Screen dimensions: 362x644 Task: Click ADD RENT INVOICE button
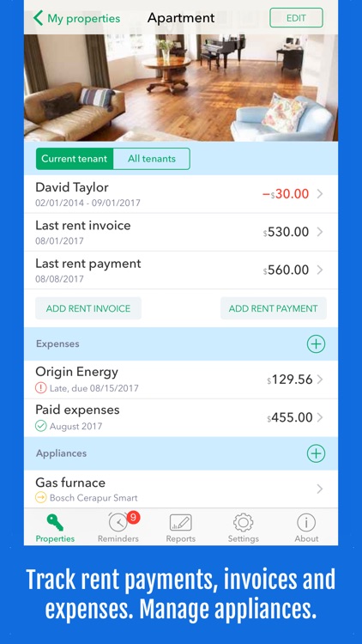[x=88, y=308]
